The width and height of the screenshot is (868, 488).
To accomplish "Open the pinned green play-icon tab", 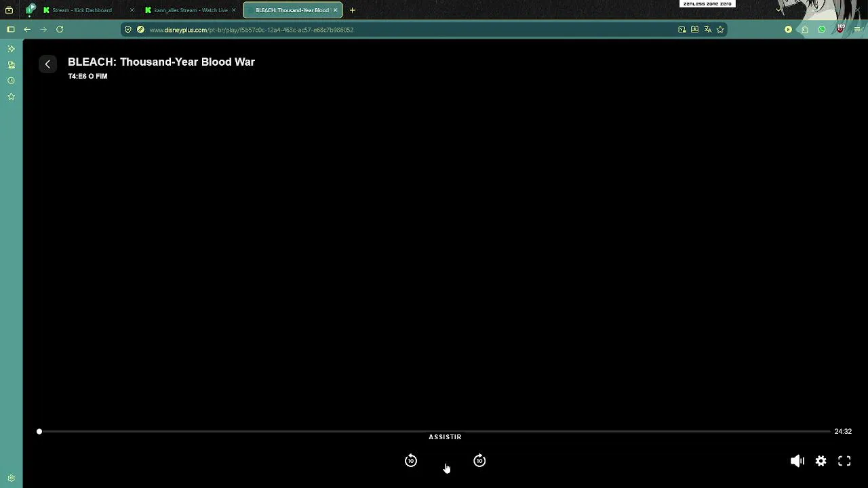I will tap(31, 9).
